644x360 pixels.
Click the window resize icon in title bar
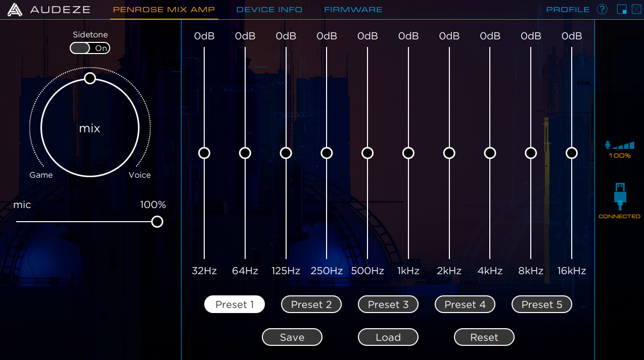[x=622, y=10]
